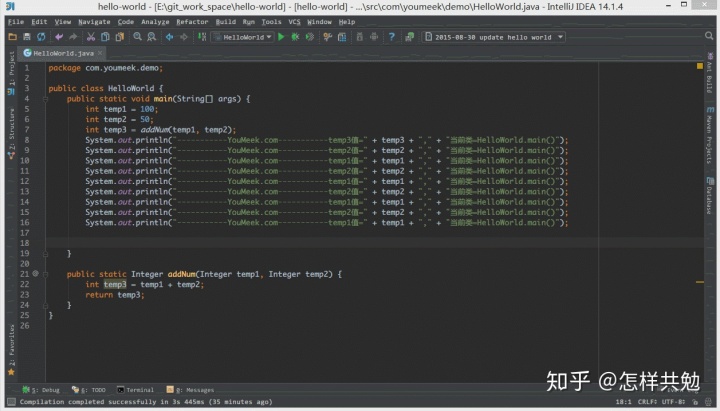The height and width of the screenshot is (411, 720).
Task: Open the Messages tool window
Action: 191,390
